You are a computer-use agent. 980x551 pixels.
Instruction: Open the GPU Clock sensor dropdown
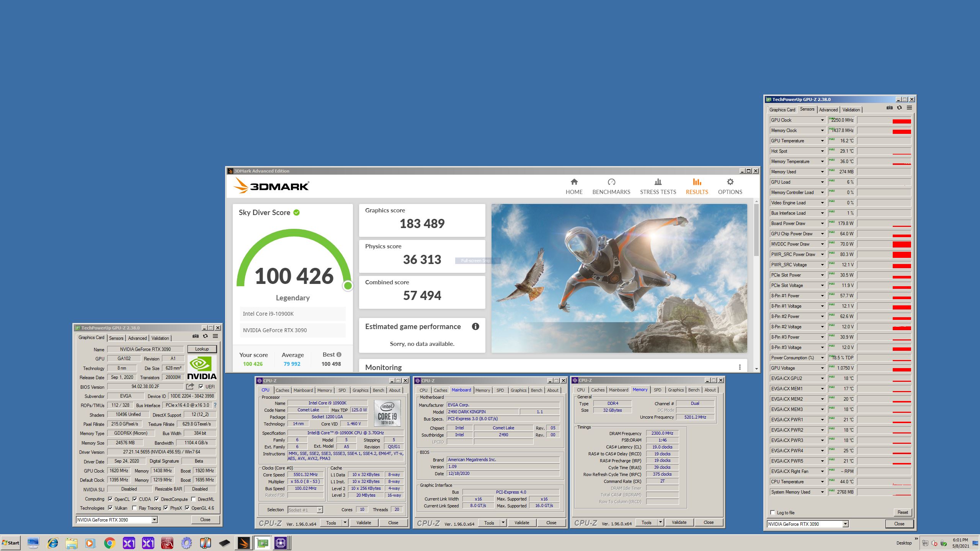click(x=822, y=120)
